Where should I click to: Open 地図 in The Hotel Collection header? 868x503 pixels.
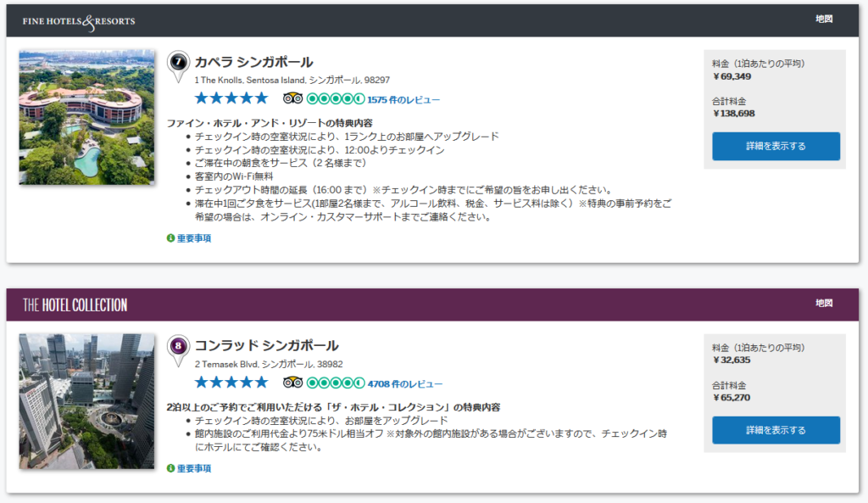[824, 304]
